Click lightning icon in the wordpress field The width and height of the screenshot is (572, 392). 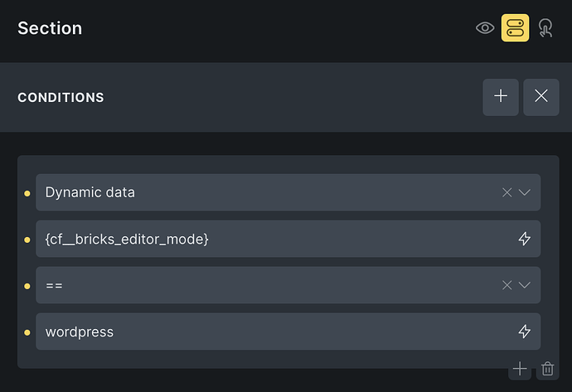[524, 332]
